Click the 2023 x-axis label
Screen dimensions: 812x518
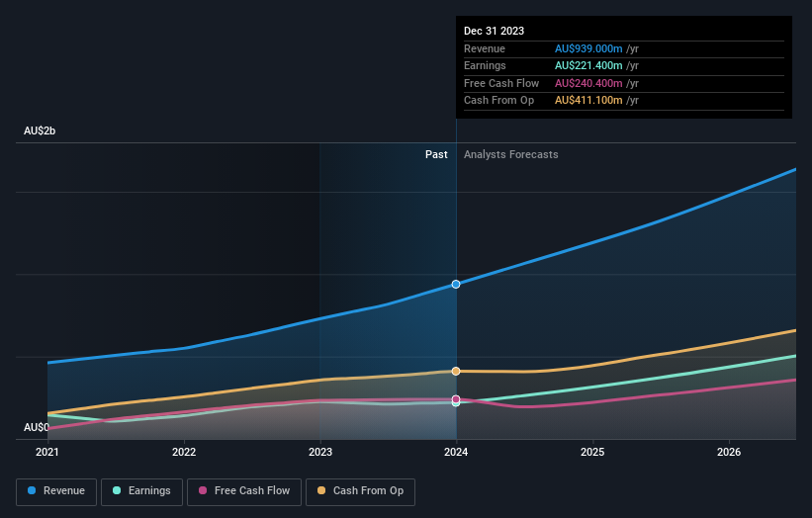[x=320, y=452]
